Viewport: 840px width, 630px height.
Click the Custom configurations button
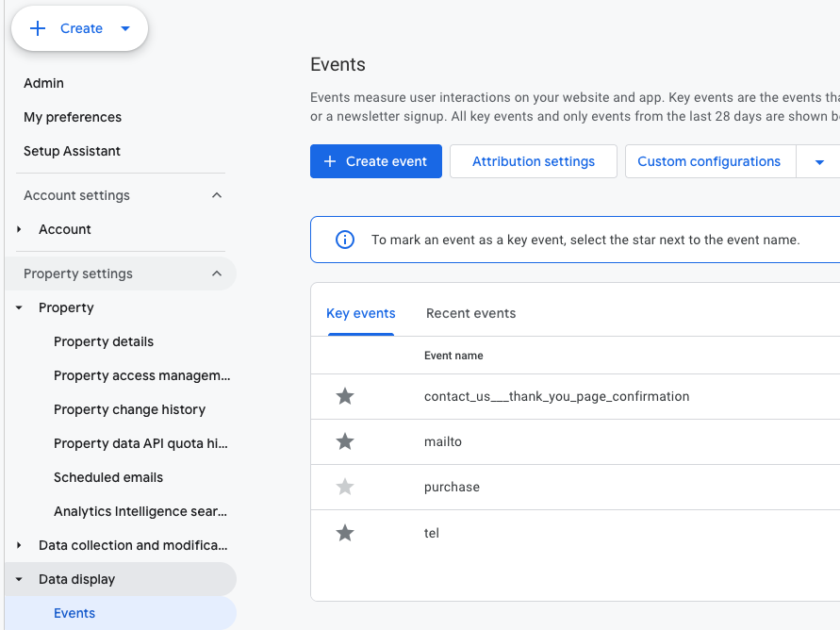[x=709, y=161]
